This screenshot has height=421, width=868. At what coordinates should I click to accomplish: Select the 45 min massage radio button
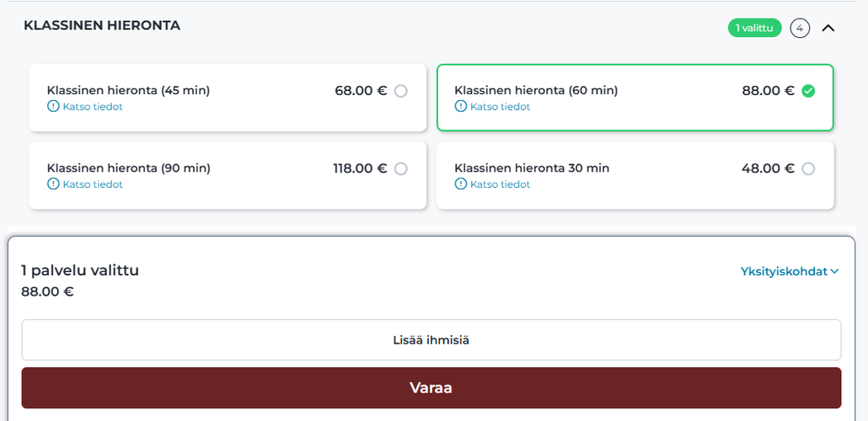(x=401, y=91)
